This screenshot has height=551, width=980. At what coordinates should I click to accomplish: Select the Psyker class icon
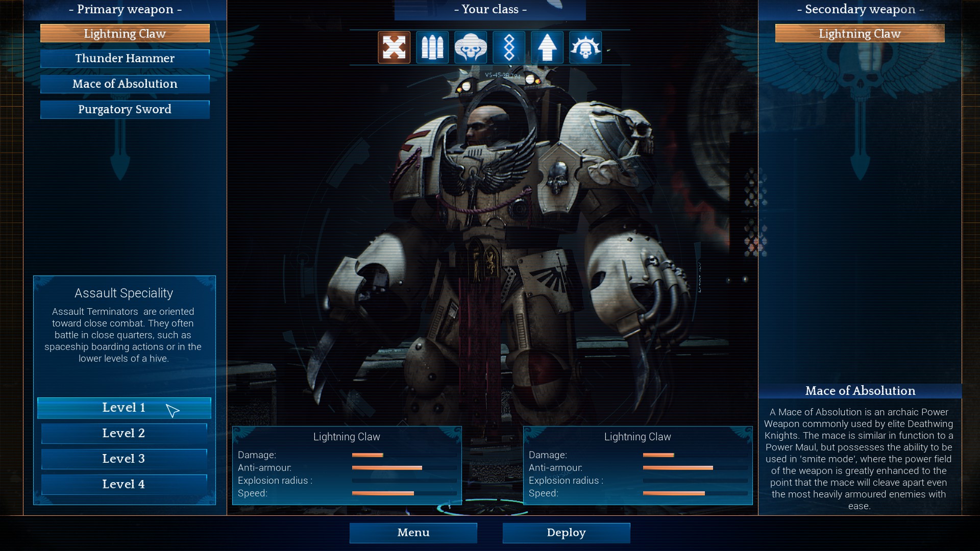pos(471,47)
